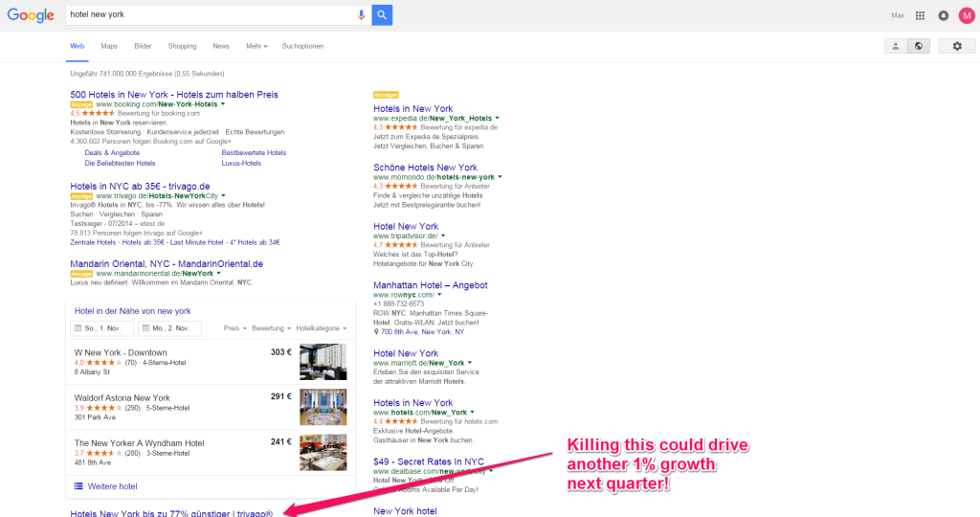This screenshot has width=980, height=517.
Task: Open Waldorf Astoria hotel thumbnail
Action: [323, 407]
